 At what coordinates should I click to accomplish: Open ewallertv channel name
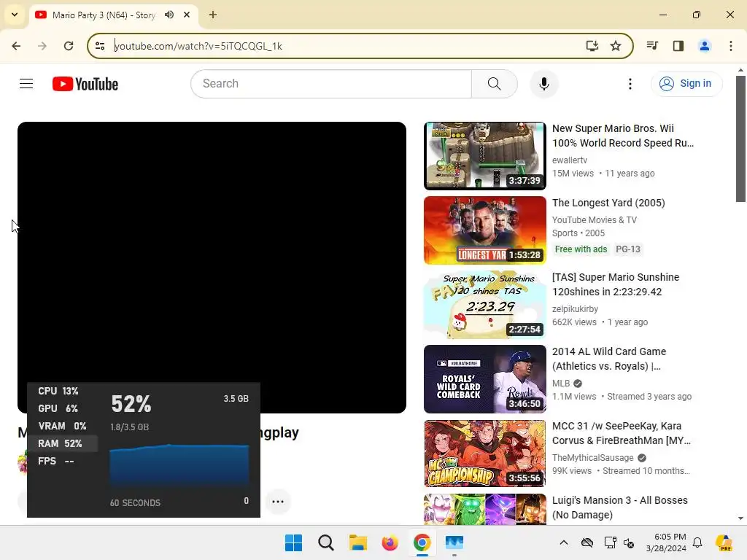click(x=569, y=160)
